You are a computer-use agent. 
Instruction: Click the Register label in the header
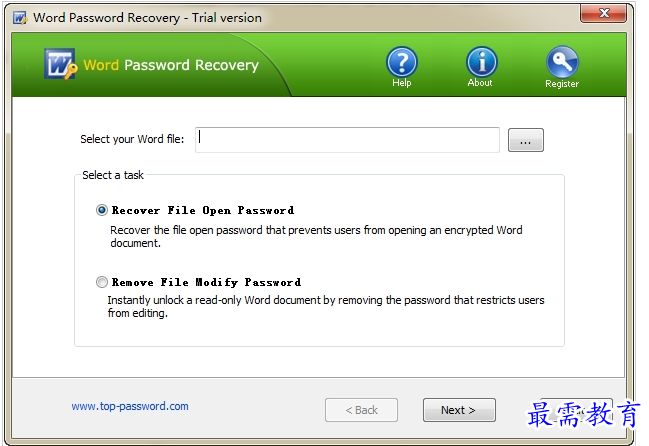(x=562, y=84)
